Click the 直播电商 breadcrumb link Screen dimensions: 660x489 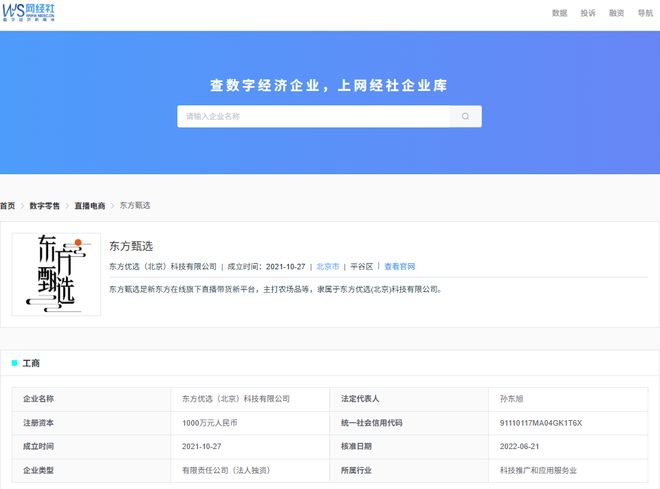point(89,205)
